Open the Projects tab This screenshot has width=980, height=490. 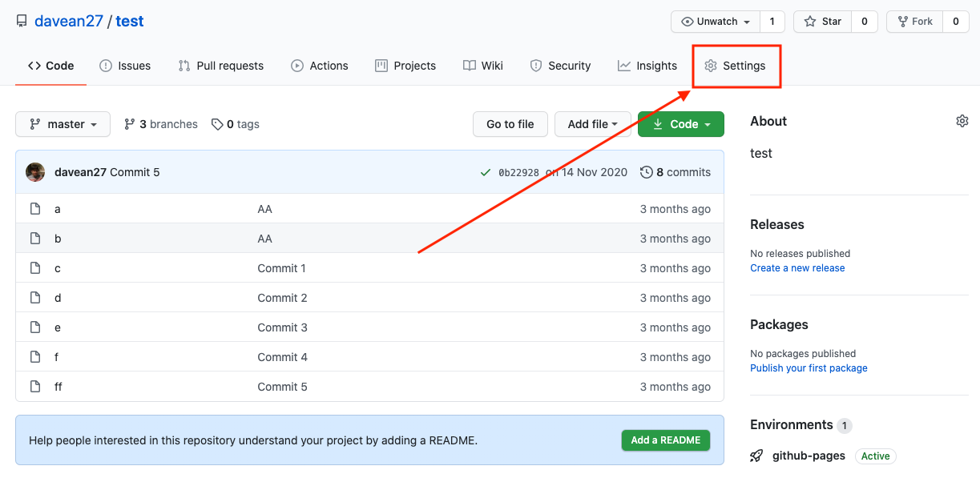point(405,66)
